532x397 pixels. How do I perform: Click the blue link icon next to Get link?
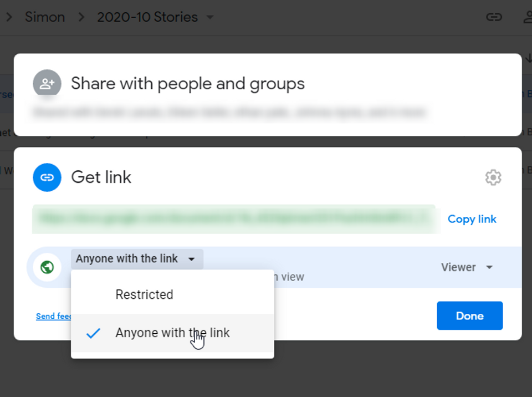pyautogui.click(x=47, y=177)
